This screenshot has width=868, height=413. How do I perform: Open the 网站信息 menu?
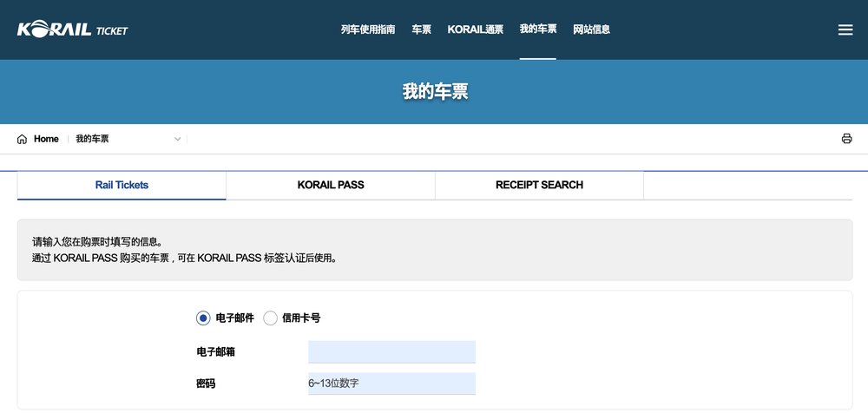591,29
